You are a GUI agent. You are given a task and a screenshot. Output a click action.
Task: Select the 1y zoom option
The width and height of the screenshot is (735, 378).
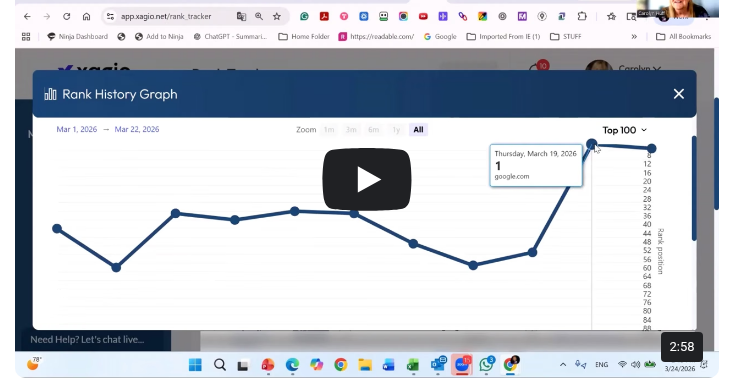click(x=396, y=129)
